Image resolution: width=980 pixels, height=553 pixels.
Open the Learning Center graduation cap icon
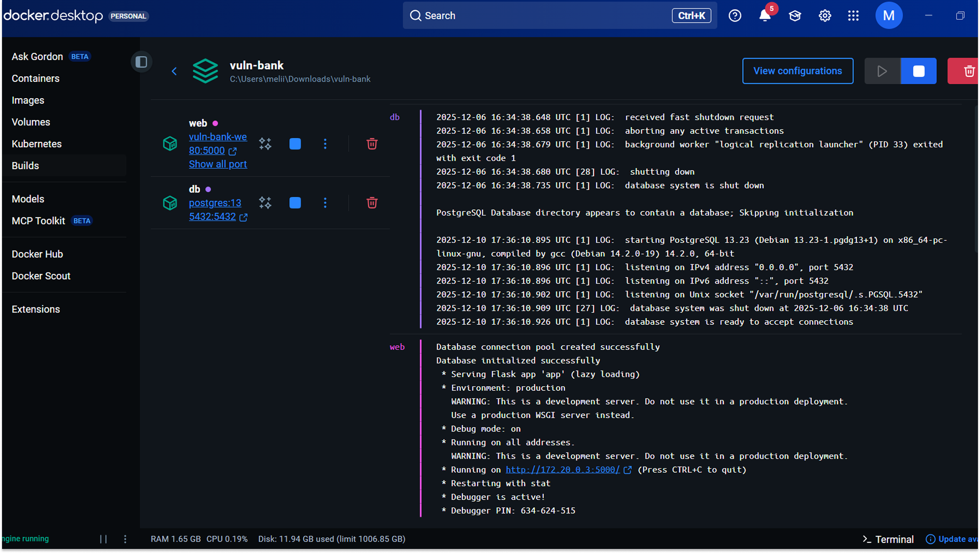[794, 15]
